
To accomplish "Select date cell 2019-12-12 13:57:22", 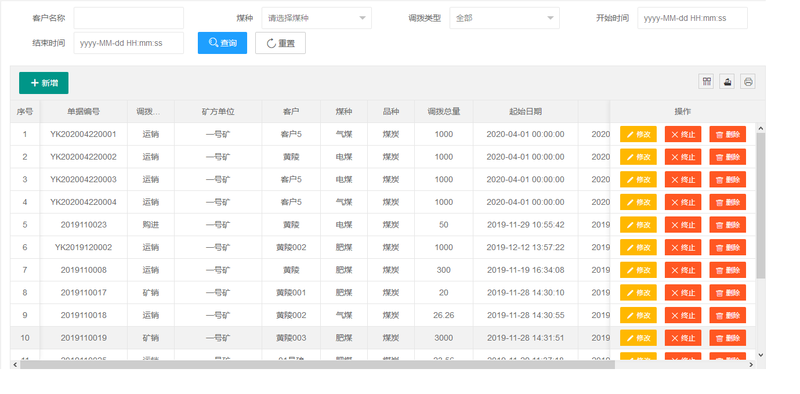I will [526, 247].
